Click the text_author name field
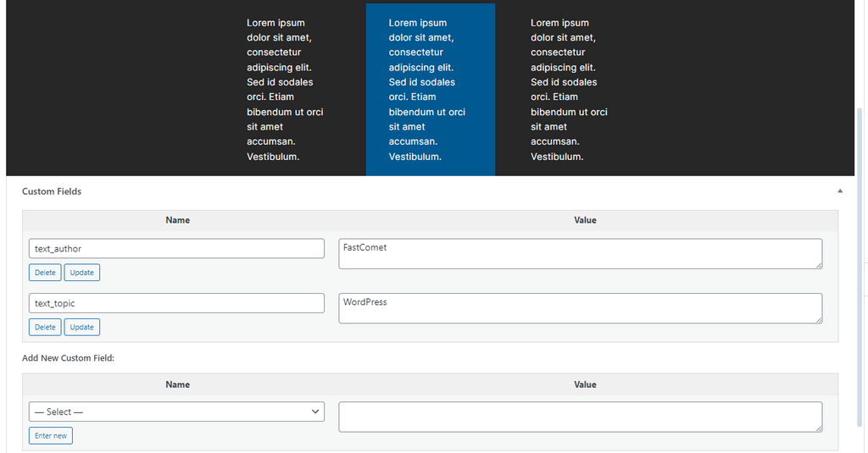This screenshot has height=453, width=868. (x=176, y=248)
